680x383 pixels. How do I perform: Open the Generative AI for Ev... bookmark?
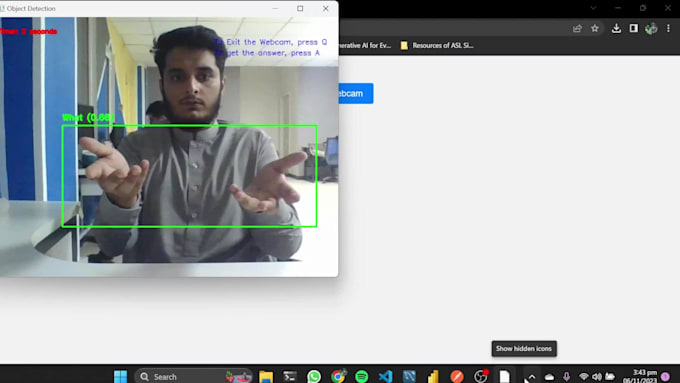coord(365,45)
